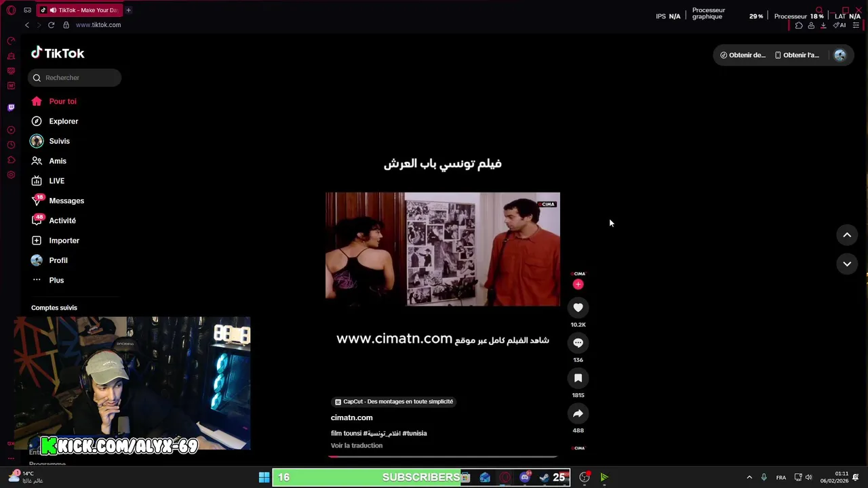This screenshot has width=868, height=488.
Task: Click the TikTok logo
Action: [58, 53]
